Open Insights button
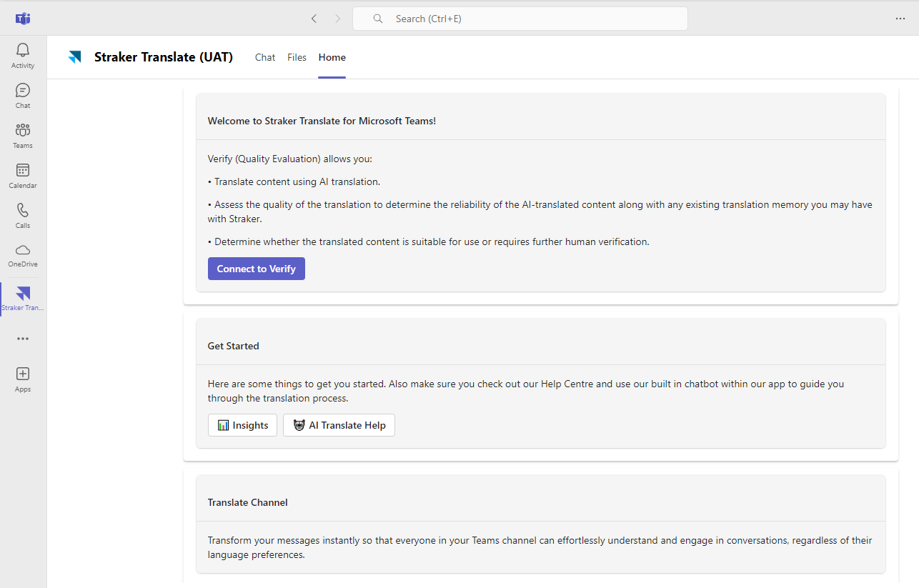 (242, 425)
